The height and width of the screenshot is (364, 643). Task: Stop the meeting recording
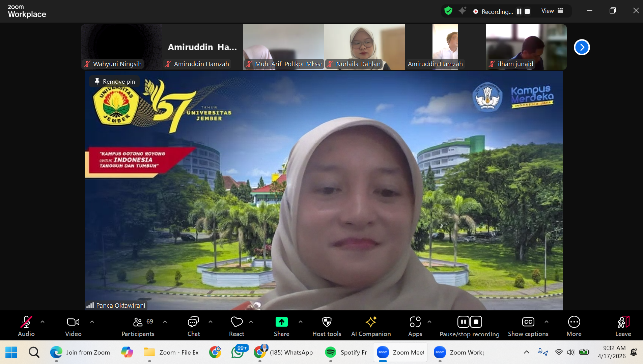[x=476, y=322]
